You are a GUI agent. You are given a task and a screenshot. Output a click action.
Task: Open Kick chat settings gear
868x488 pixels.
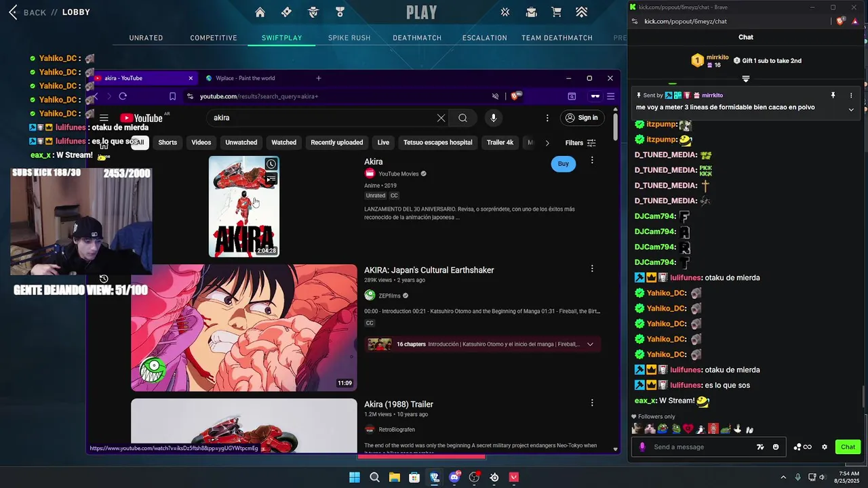coord(825,447)
